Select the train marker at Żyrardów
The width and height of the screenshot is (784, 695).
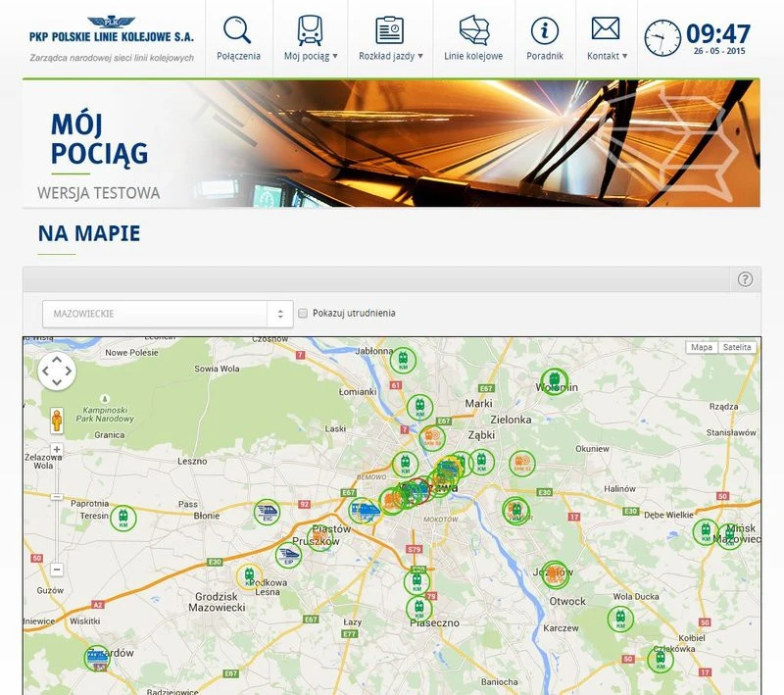tap(97, 657)
